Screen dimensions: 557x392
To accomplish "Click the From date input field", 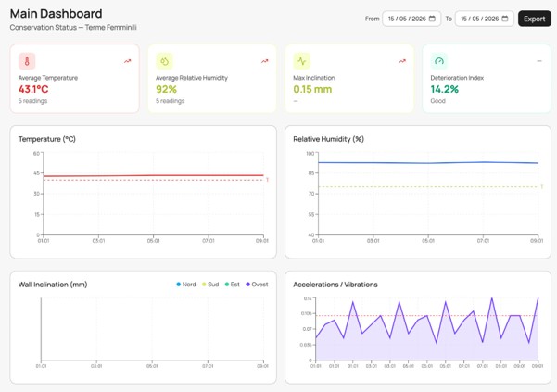I will pos(411,19).
